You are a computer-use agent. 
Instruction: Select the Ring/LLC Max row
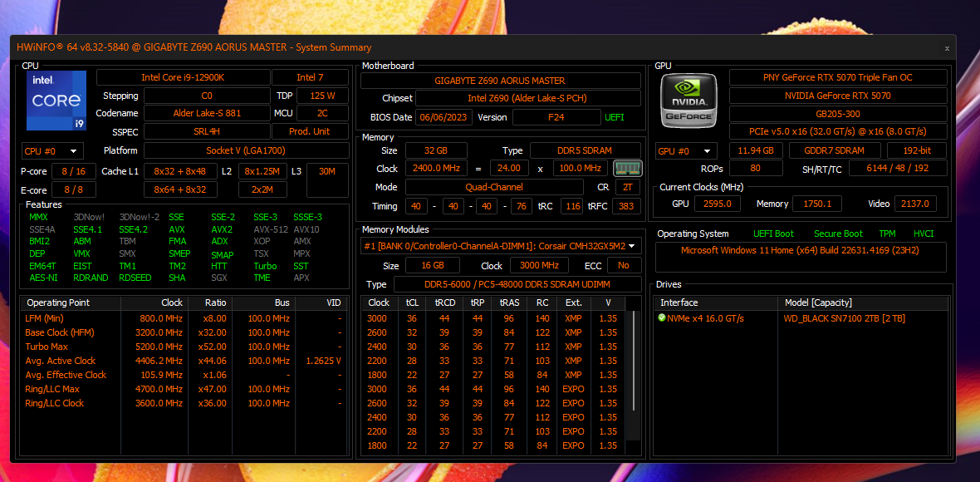pos(184,389)
